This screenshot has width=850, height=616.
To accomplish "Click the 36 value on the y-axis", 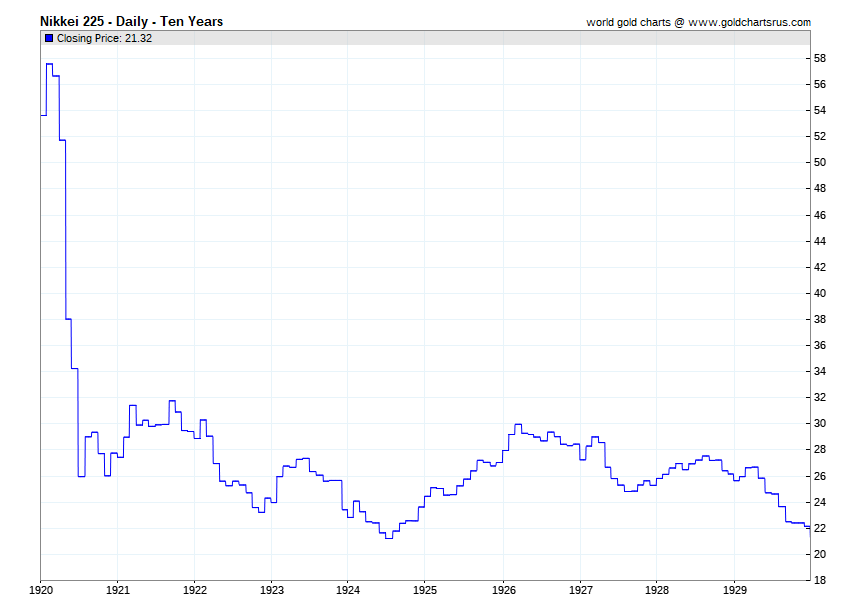I will [x=820, y=345].
